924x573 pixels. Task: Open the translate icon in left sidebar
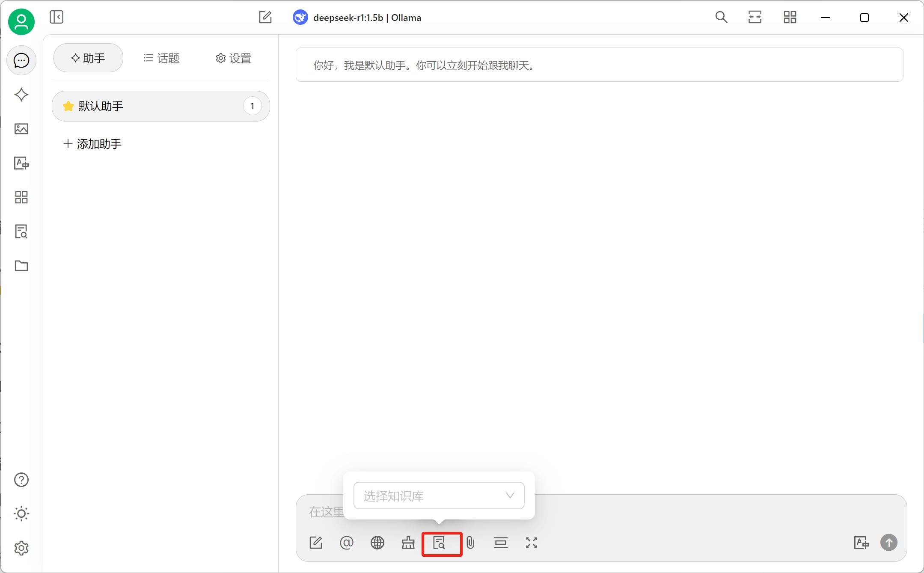point(21,163)
